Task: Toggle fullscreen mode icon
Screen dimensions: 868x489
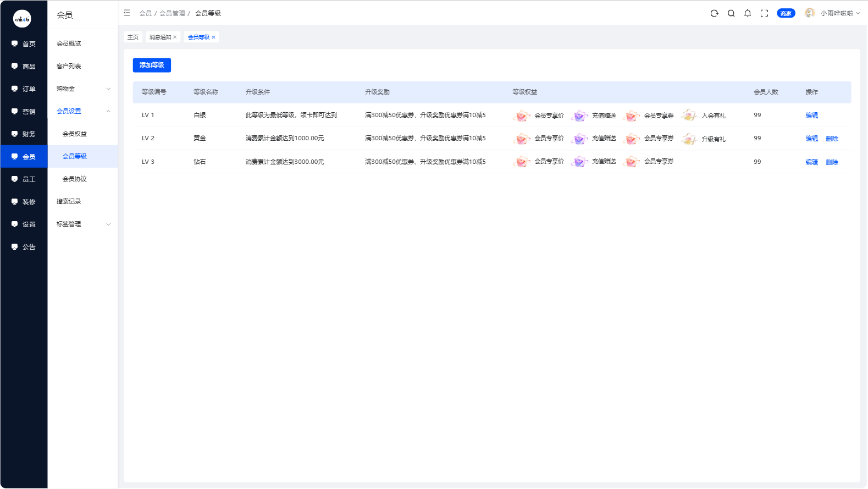Action: click(764, 13)
